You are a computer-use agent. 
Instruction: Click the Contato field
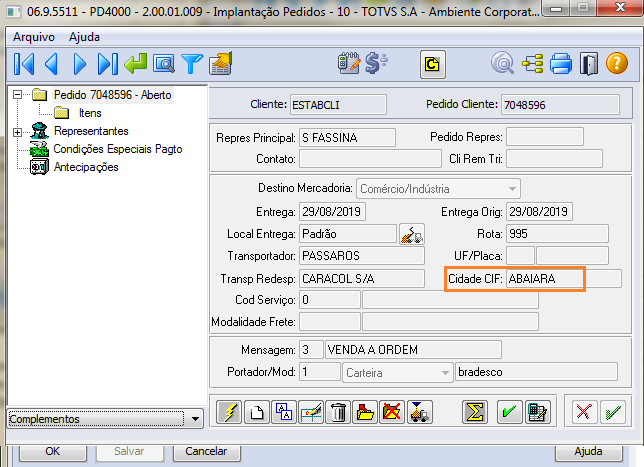pyautogui.click(x=370, y=159)
